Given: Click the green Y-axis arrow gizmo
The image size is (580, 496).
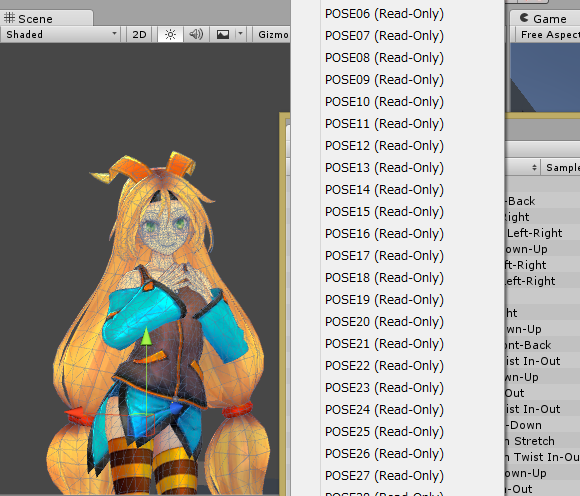Looking at the screenshot, I should [146, 337].
